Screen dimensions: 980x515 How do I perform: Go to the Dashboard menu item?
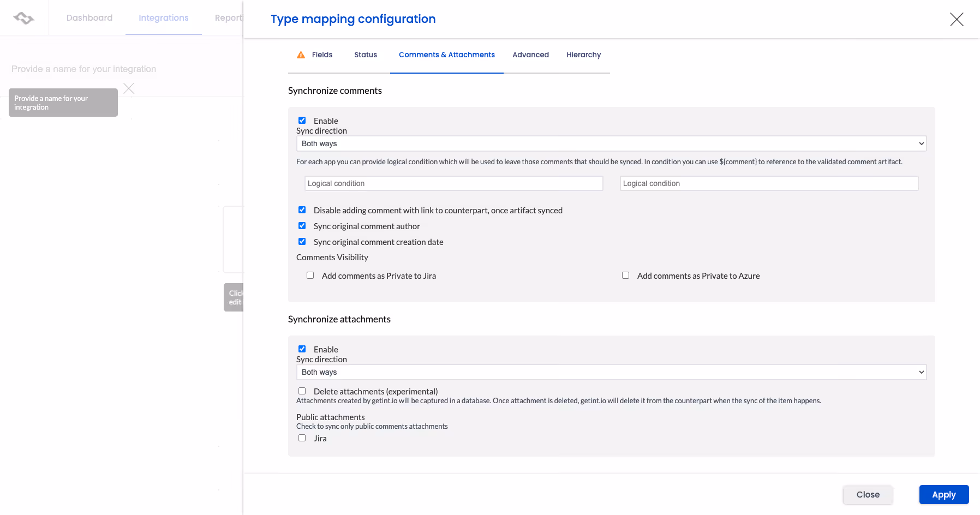click(89, 17)
